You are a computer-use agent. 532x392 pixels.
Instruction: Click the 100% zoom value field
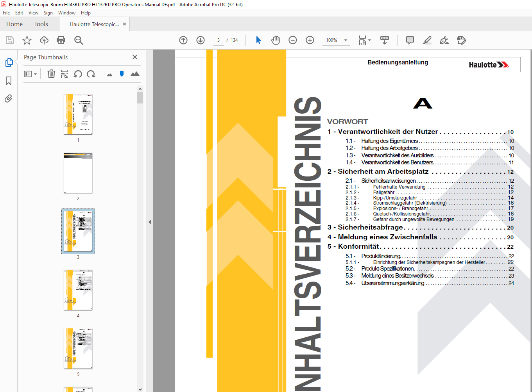(x=331, y=40)
